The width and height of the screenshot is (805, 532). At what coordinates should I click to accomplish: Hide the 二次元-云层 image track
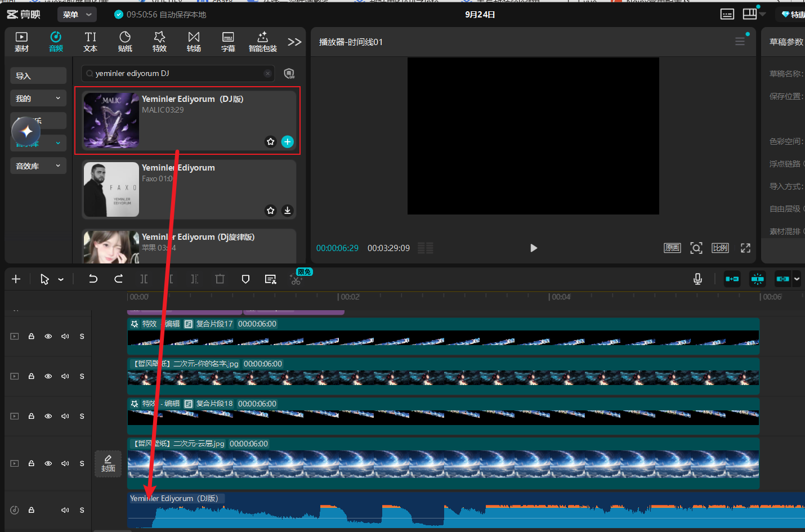(48, 464)
